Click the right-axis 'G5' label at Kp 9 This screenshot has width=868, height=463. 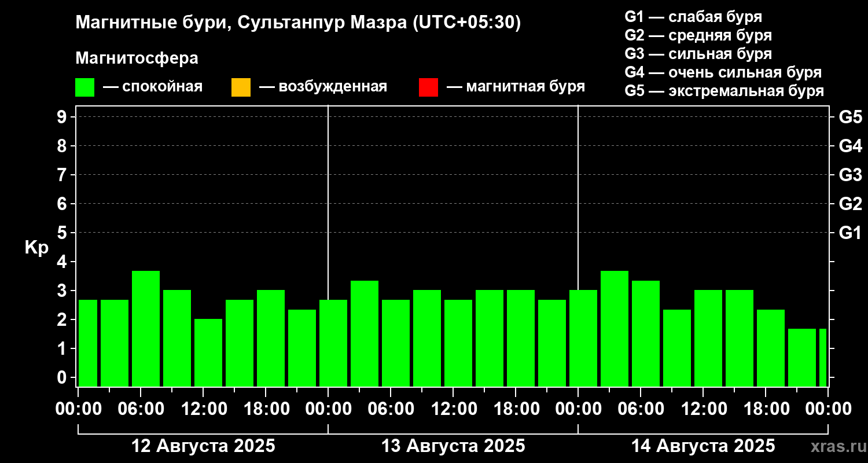[850, 117]
